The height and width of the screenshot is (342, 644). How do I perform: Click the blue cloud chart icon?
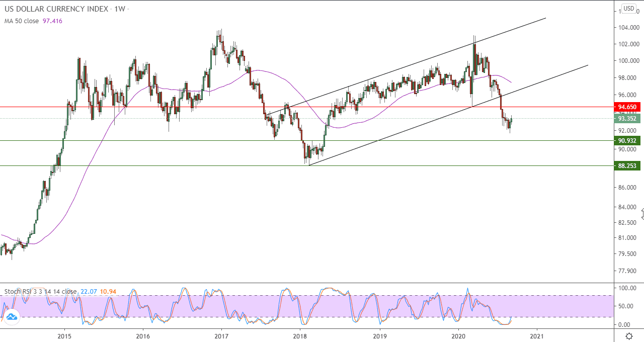point(12,316)
